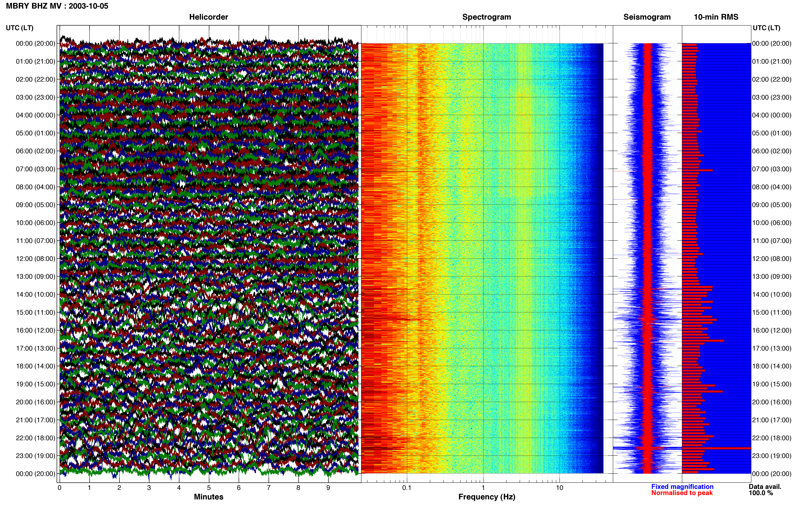Click left time label '03:00 (23:00)'
The height and width of the screenshot is (508, 812).
36,97
